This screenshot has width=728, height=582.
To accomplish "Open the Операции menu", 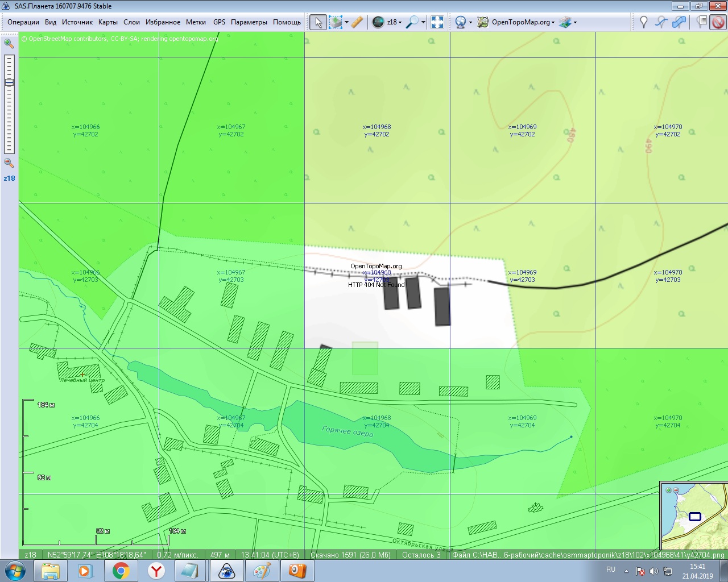I will (x=23, y=22).
